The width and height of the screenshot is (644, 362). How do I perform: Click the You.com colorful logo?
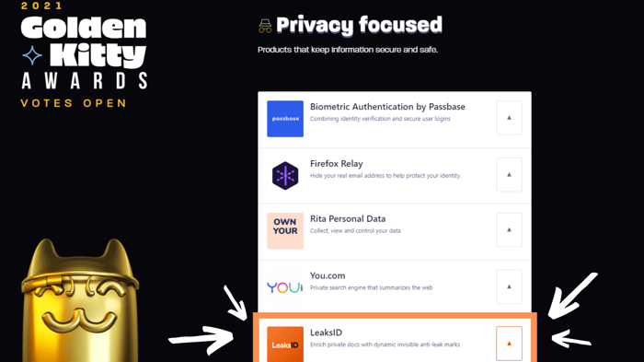[285, 287]
